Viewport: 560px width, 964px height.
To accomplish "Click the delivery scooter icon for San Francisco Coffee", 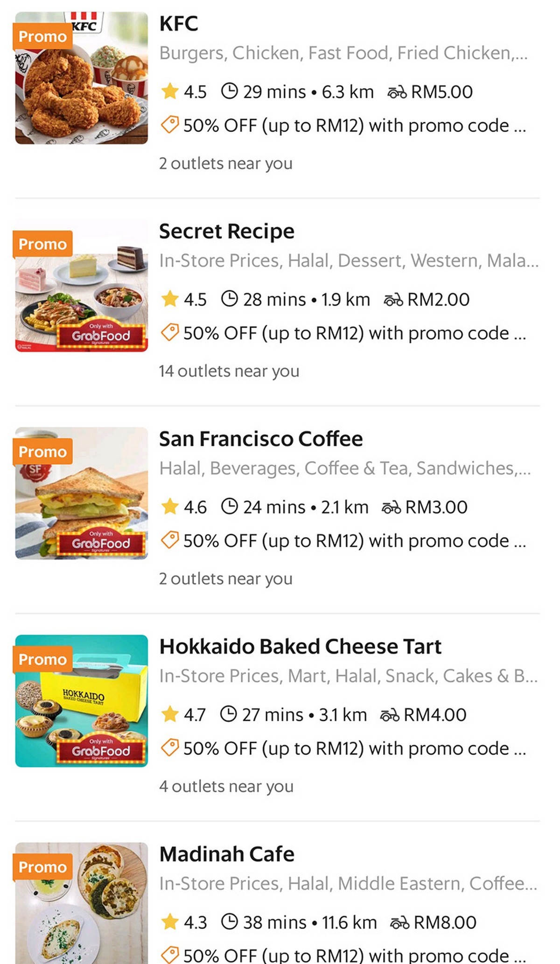I will (x=391, y=507).
